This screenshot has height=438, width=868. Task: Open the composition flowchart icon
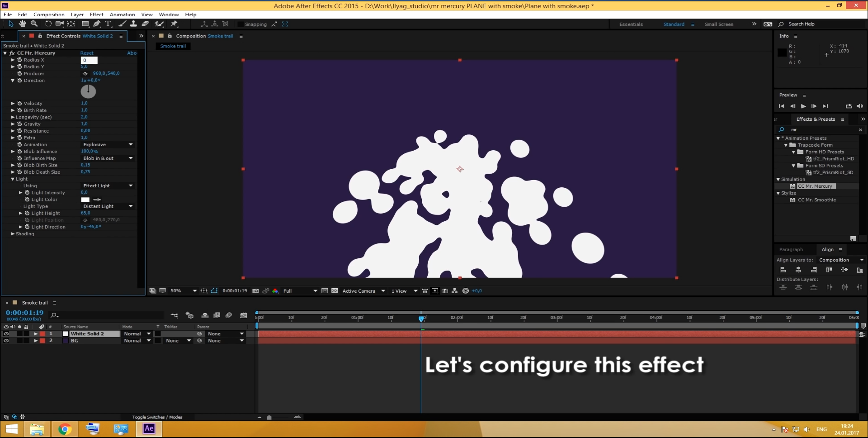coord(455,291)
